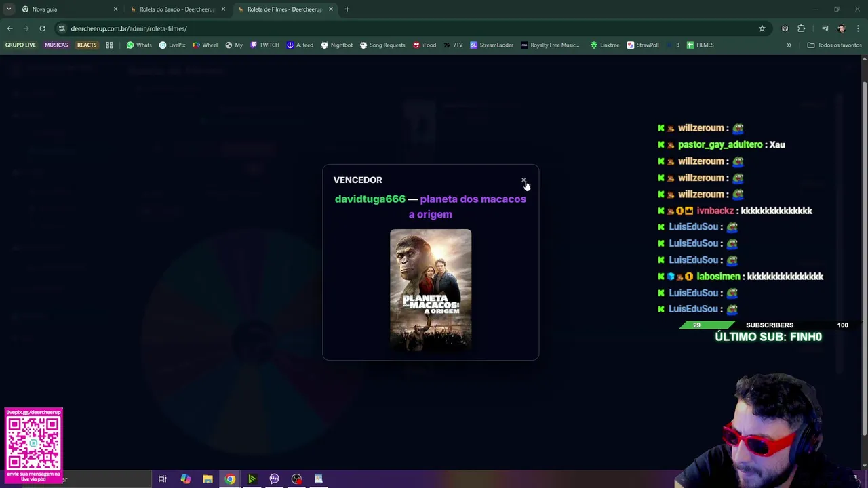Open the Chrome profile avatar
Image resolution: width=868 pixels, height=488 pixels.
click(842, 28)
